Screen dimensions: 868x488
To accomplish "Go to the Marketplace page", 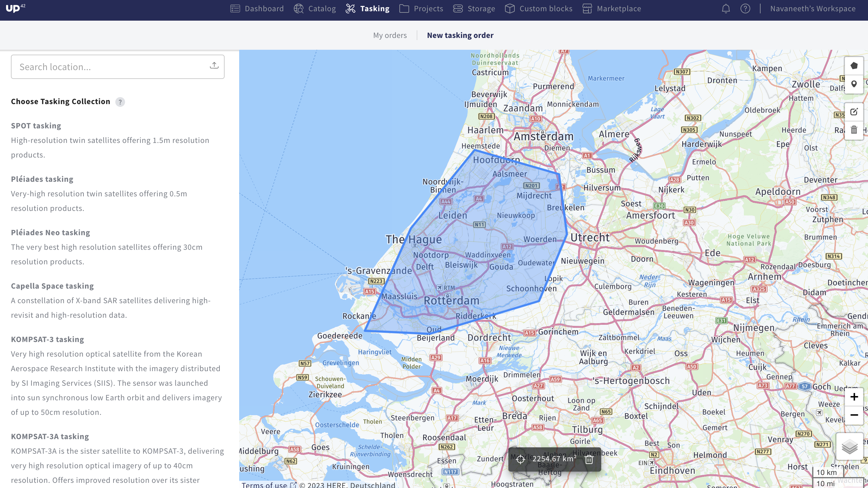I will pyautogui.click(x=612, y=9).
